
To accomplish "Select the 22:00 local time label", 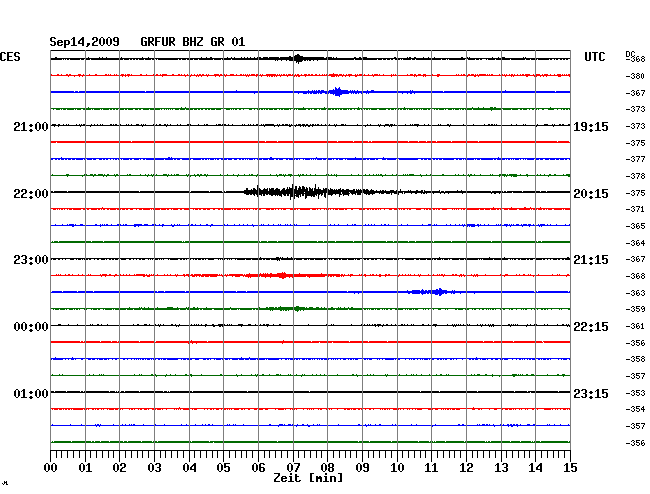I will click(31, 194).
